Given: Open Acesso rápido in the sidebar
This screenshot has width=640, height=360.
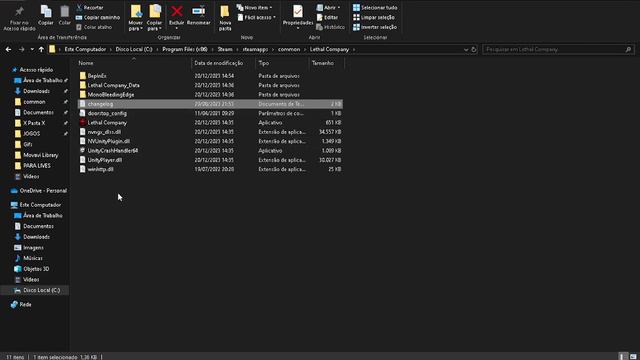Looking at the screenshot, I should [x=36, y=70].
